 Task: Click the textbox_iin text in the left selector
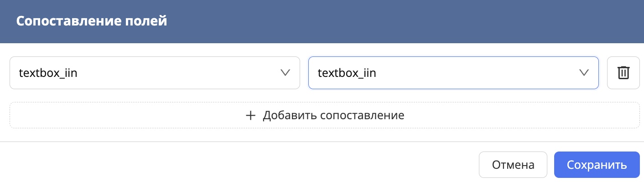[48, 73]
